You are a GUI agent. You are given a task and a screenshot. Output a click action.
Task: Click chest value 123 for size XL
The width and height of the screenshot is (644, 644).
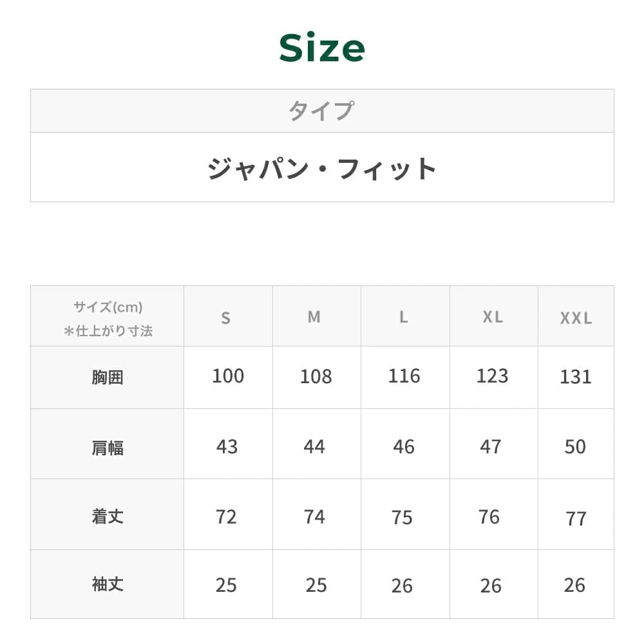pos(493,376)
